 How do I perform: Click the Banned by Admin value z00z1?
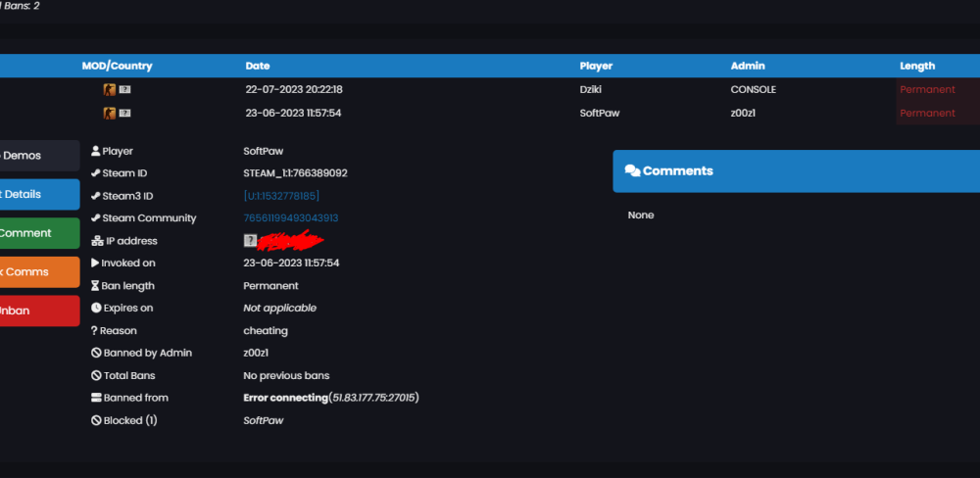pyautogui.click(x=256, y=353)
